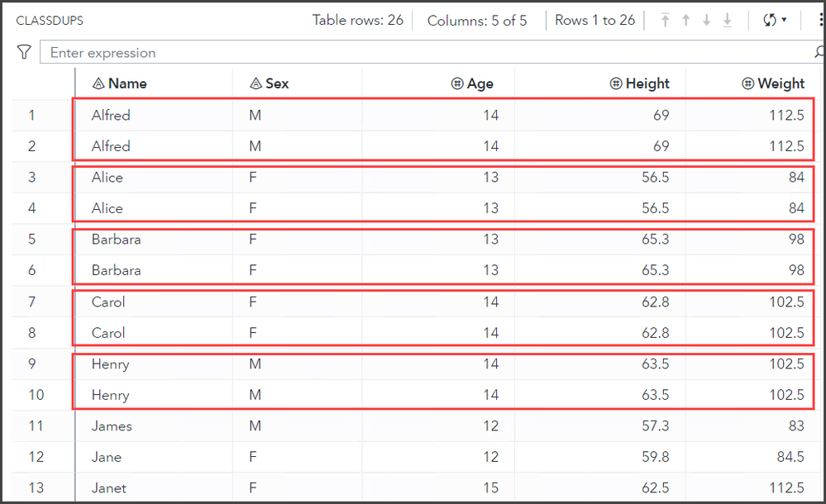Screen dimensions: 826x504
Task: Click the Columns: 5 of 5 indicator
Action: tap(478, 19)
